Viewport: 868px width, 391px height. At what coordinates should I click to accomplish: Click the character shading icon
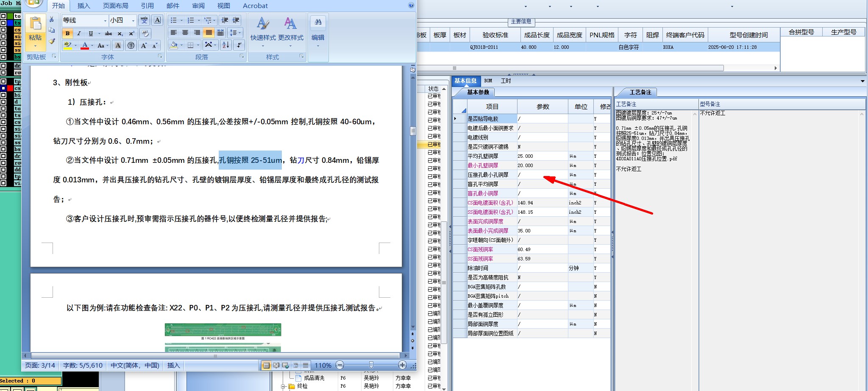point(118,45)
